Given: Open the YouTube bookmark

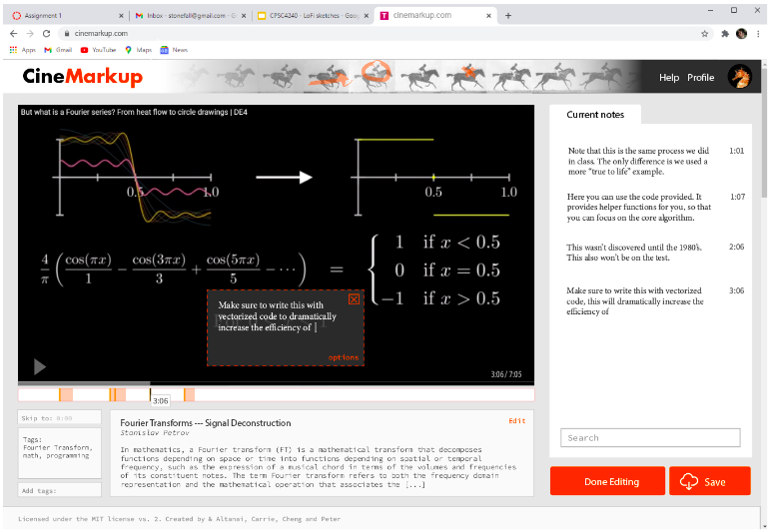Looking at the screenshot, I should (98, 50).
